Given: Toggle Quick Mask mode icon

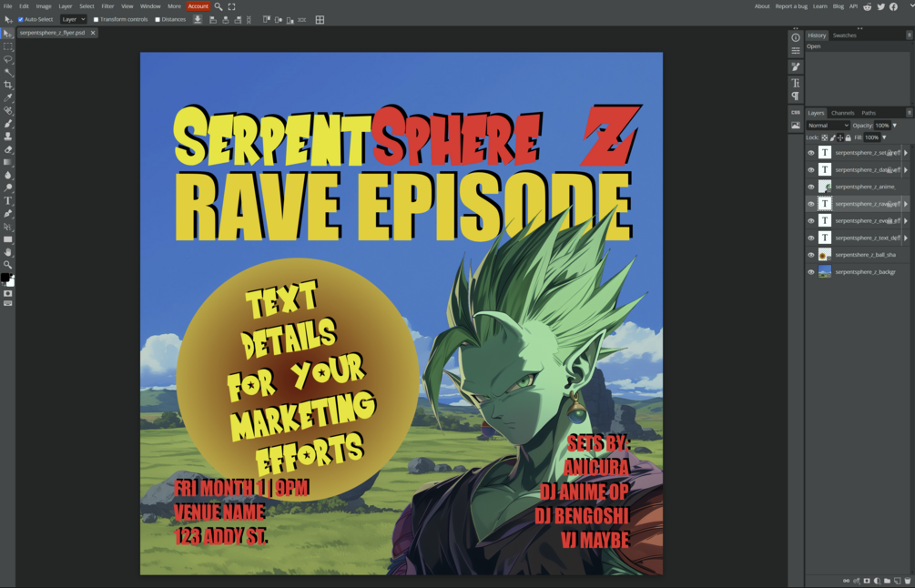Looking at the screenshot, I should (7, 293).
